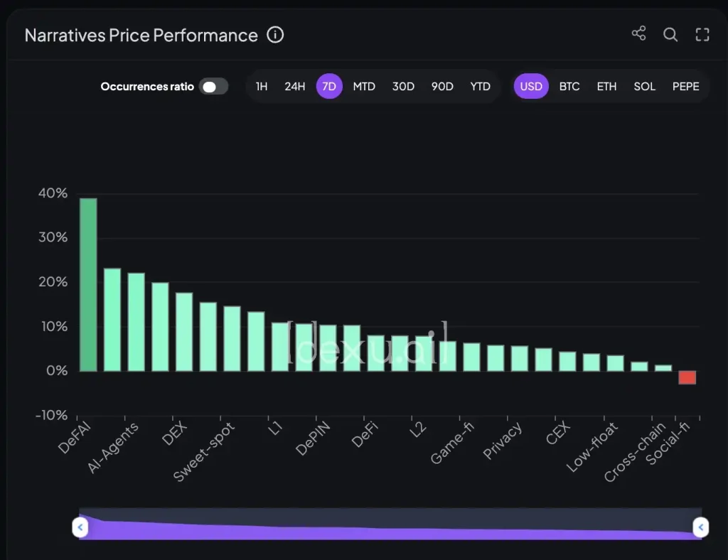Select the 7D timeframe option

[329, 87]
